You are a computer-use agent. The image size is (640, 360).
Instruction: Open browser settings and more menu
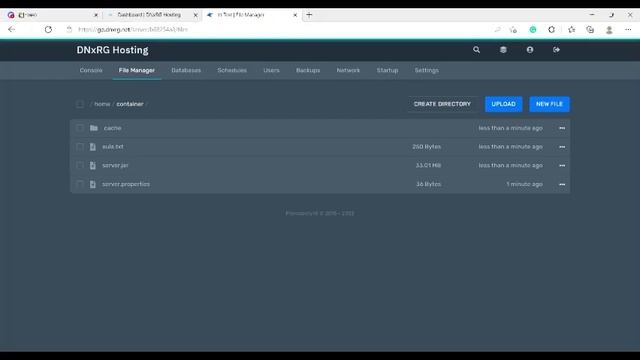tap(628, 29)
